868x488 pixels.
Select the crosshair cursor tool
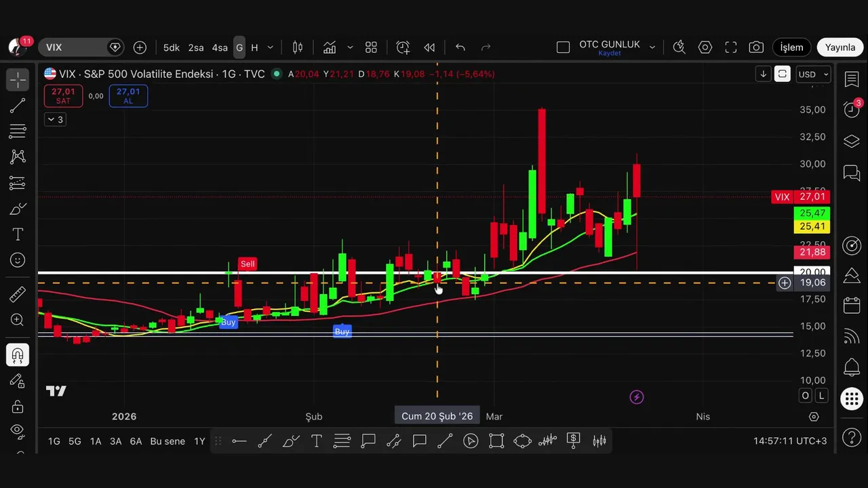tap(18, 80)
